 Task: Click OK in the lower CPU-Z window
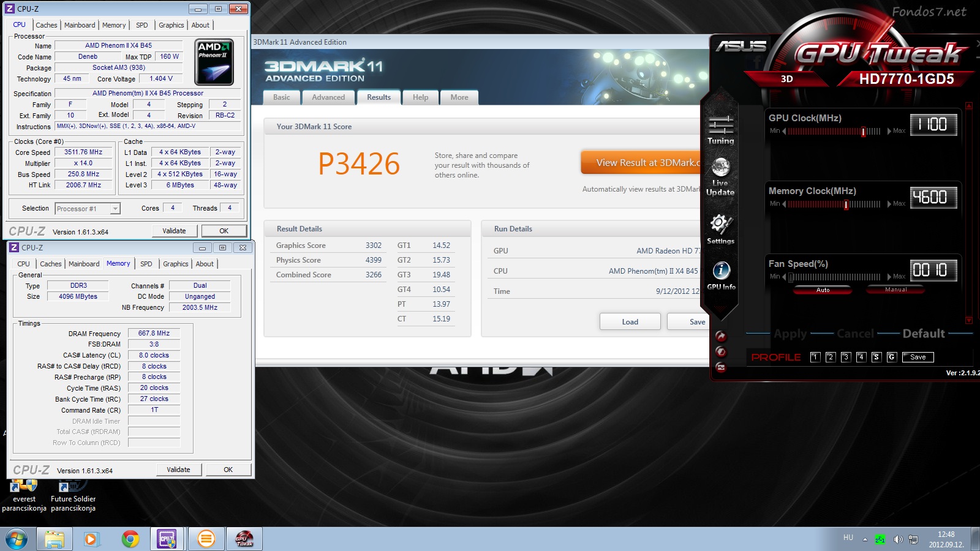[228, 470]
